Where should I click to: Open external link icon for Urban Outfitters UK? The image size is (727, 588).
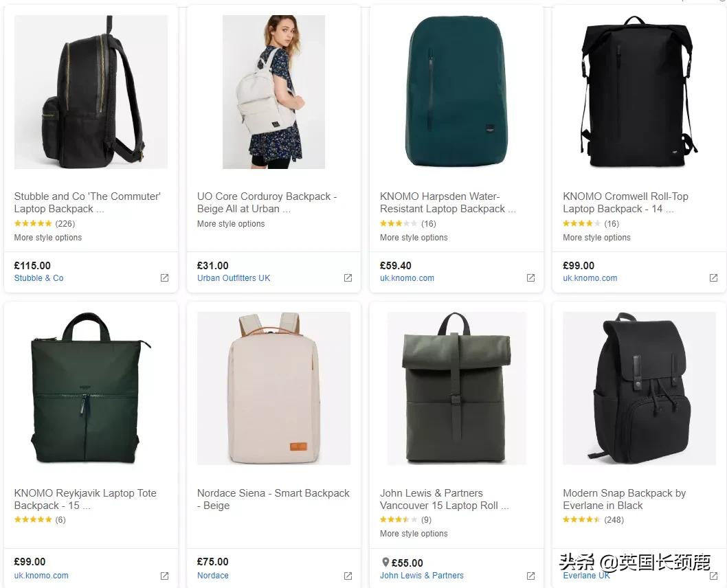(x=348, y=278)
